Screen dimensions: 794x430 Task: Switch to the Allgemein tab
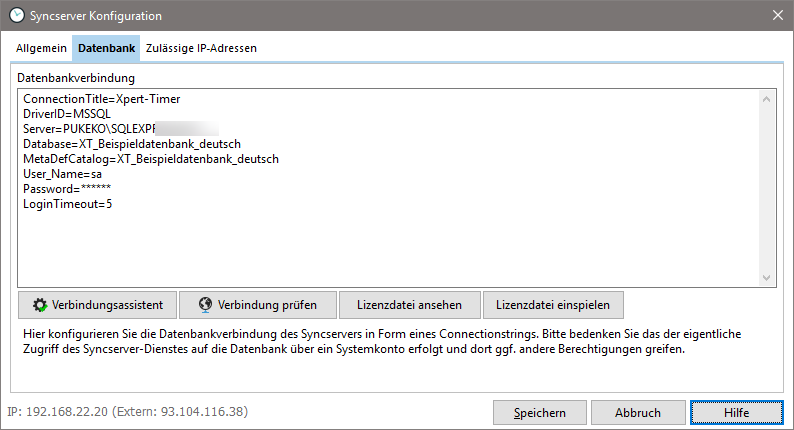41,48
